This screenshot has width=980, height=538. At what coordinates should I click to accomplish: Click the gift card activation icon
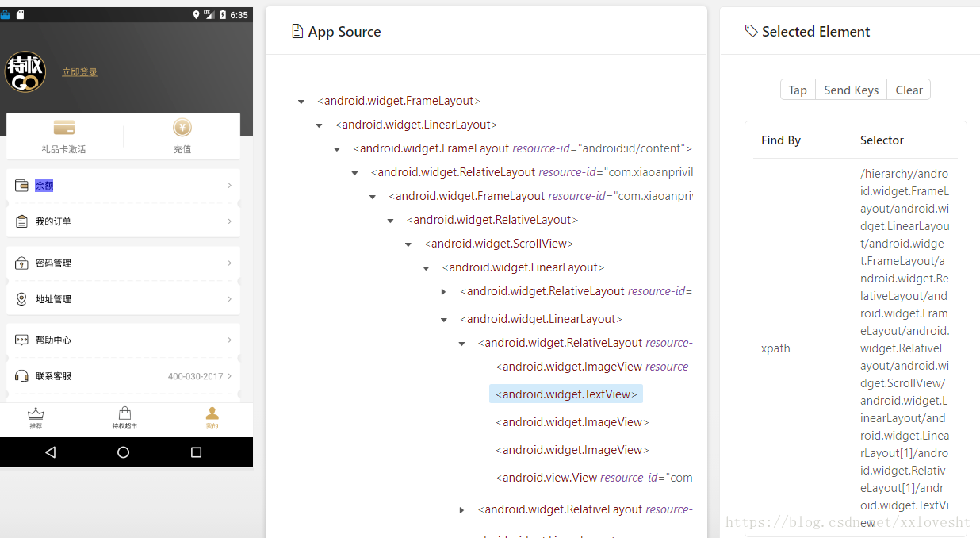click(64, 128)
